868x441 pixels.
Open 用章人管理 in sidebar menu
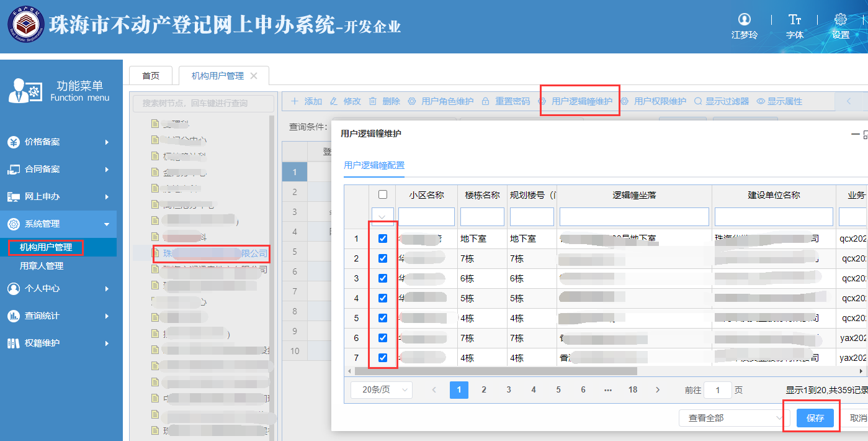click(42, 266)
